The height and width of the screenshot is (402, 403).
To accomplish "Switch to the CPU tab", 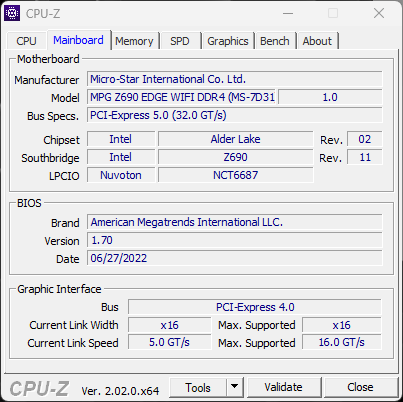I will (26, 41).
